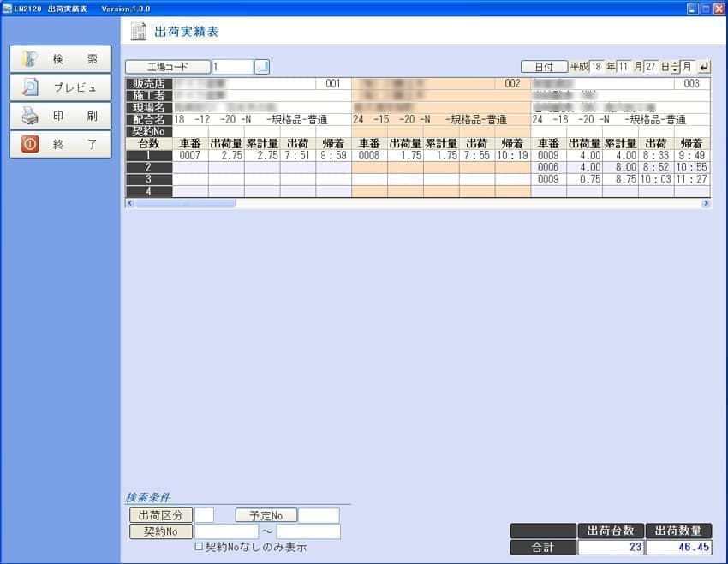Image resolution: width=728 pixels, height=564 pixels.
Task: Click the enter arrow icon next to date
Action: pyautogui.click(x=704, y=67)
